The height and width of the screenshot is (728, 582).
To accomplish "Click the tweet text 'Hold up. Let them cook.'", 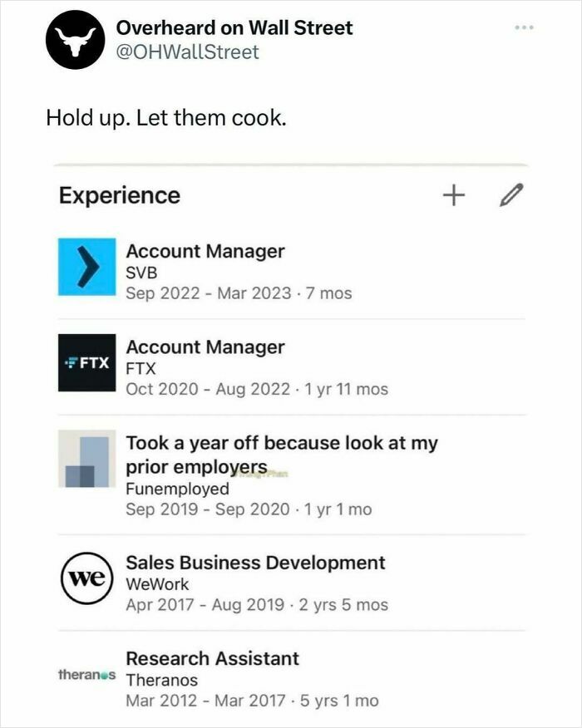I will pos(166,116).
